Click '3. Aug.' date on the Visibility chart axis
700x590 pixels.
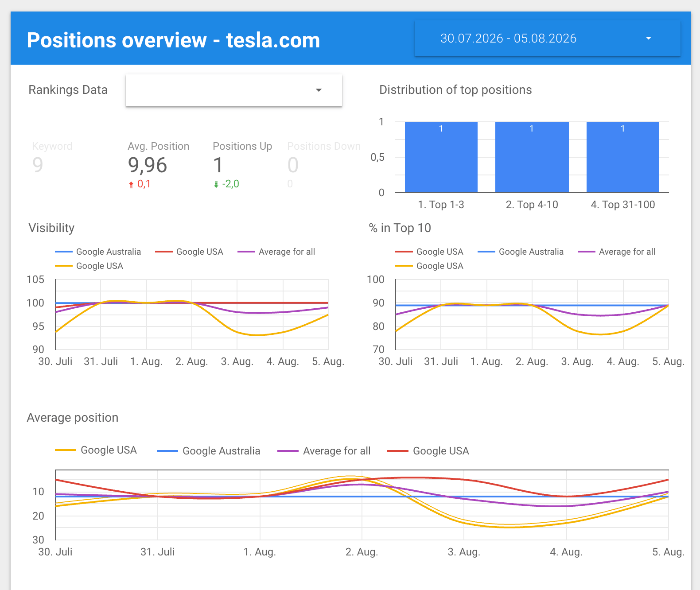point(237,361)
